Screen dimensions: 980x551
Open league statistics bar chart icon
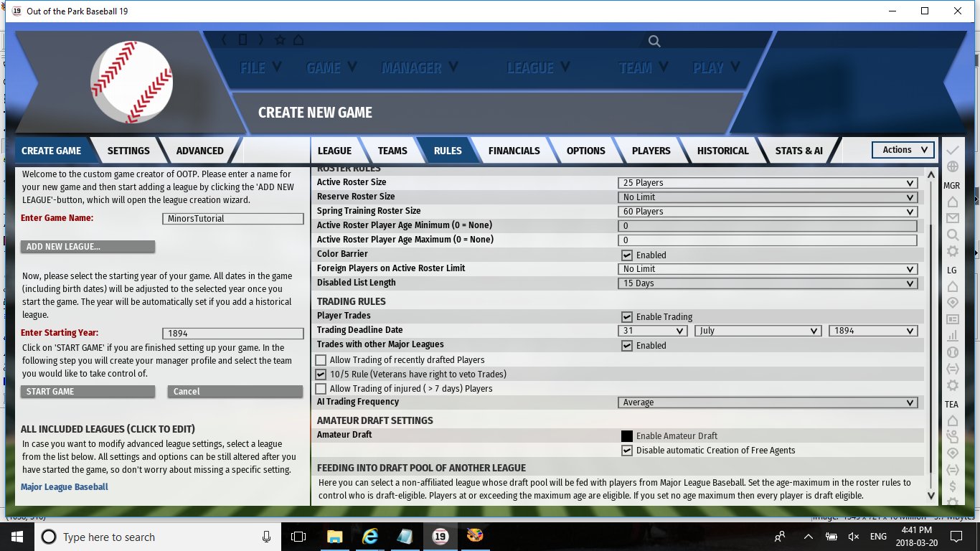pyautogui.click(x=952, y=336)
